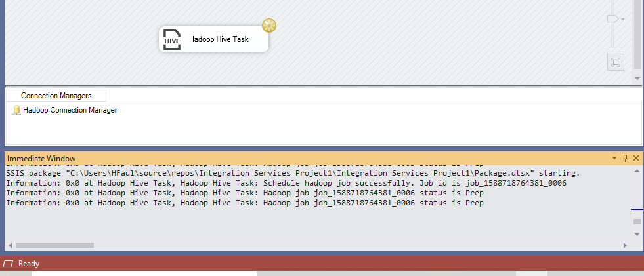This screenshot has height=276, width=644.
Task: Click the yellow running status indicator
Action: 268,26
